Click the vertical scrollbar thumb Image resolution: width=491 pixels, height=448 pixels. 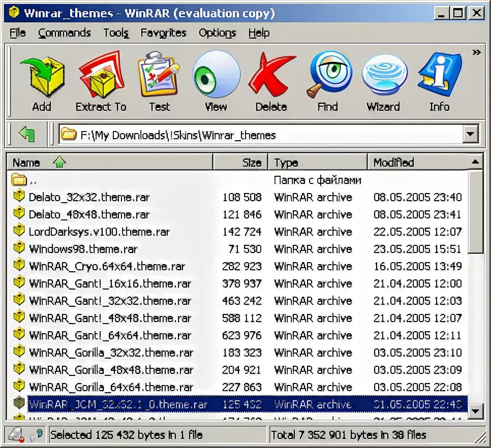click(x=475, y=212)
